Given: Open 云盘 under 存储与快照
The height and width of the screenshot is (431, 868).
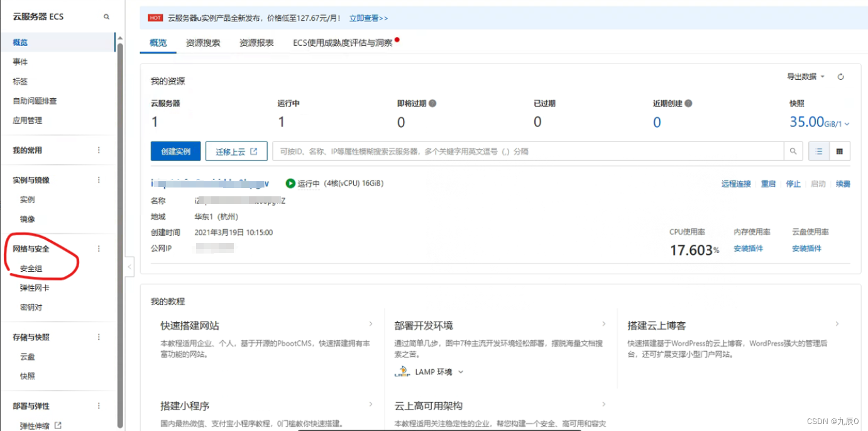Looking at the screenshot, I should tap(28, 357).
